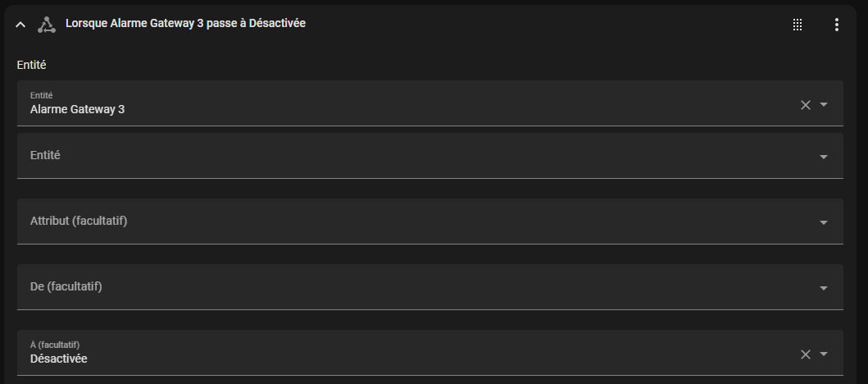Image resolution: width=868 pixels, height=384 pixels.
Task: Click the state trigger icon beside the title
Action: [x=47, y=25]
